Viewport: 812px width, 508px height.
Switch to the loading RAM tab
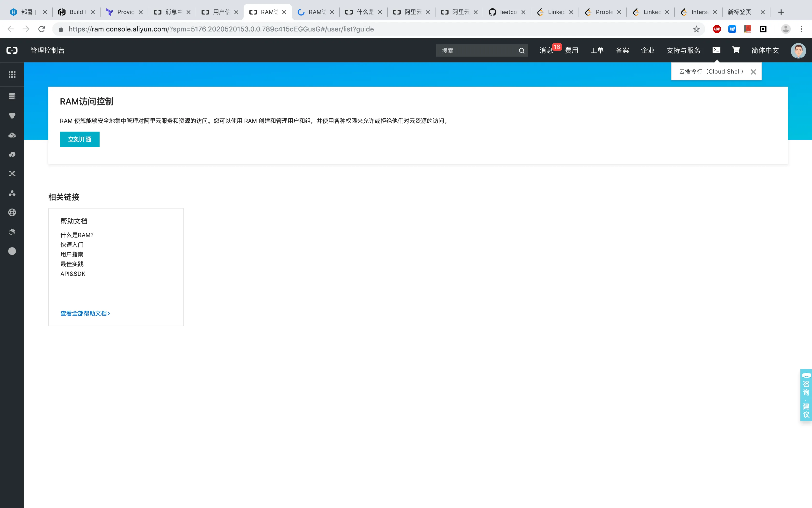[x=315, y=12]
